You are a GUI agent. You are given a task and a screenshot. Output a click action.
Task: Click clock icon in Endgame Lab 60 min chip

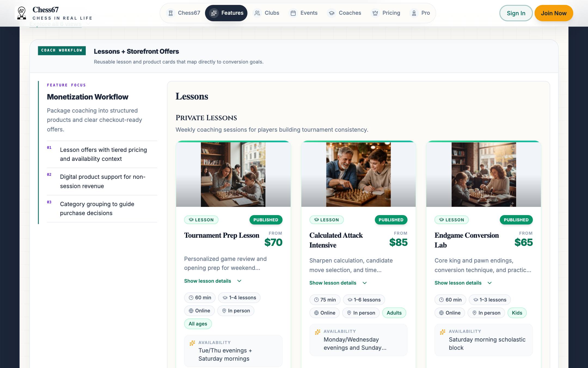442,300
